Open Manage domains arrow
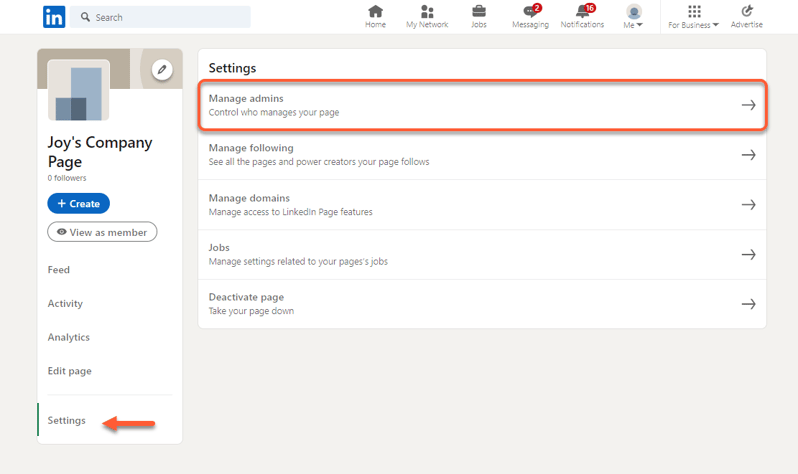798x474 pixels. 747,205
